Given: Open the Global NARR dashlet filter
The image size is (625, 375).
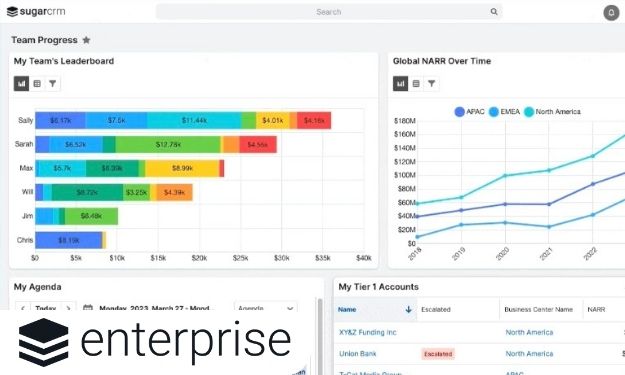Looking at the screenshot, I should coord(432,84).
